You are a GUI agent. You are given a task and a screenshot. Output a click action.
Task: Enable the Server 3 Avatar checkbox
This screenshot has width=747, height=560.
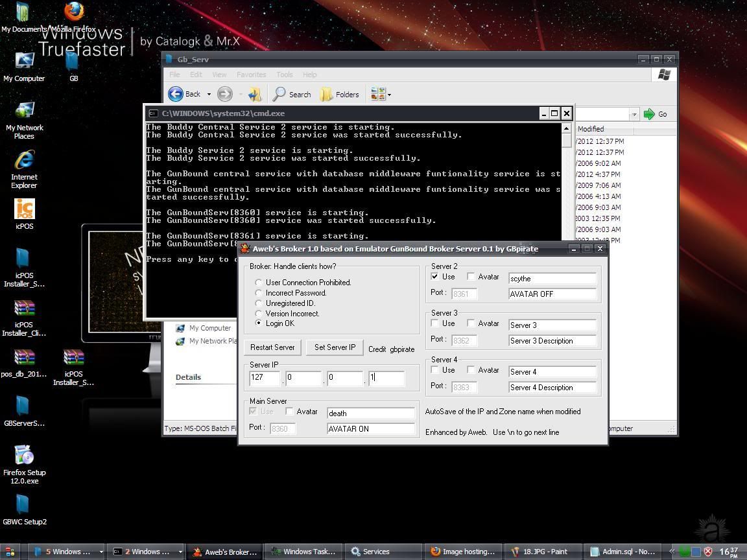coord(471,323)
